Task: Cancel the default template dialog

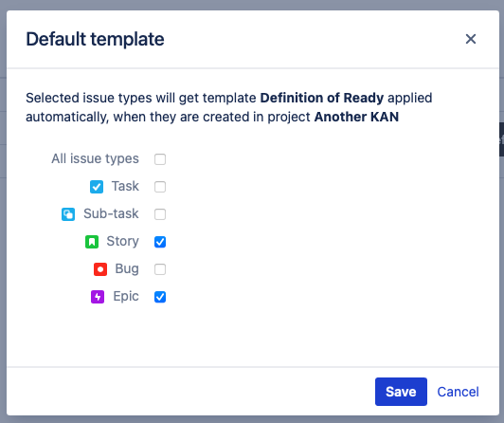Action: (x=458, y=392)
